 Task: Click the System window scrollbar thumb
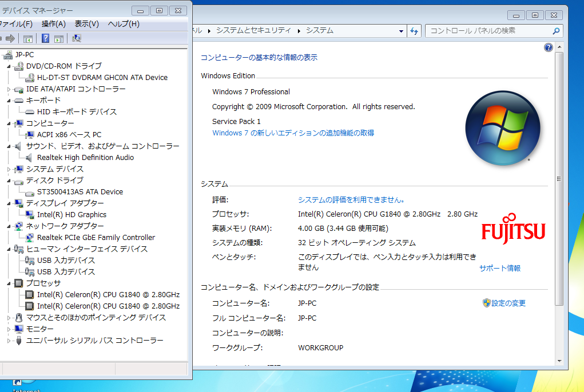[559, 179]
